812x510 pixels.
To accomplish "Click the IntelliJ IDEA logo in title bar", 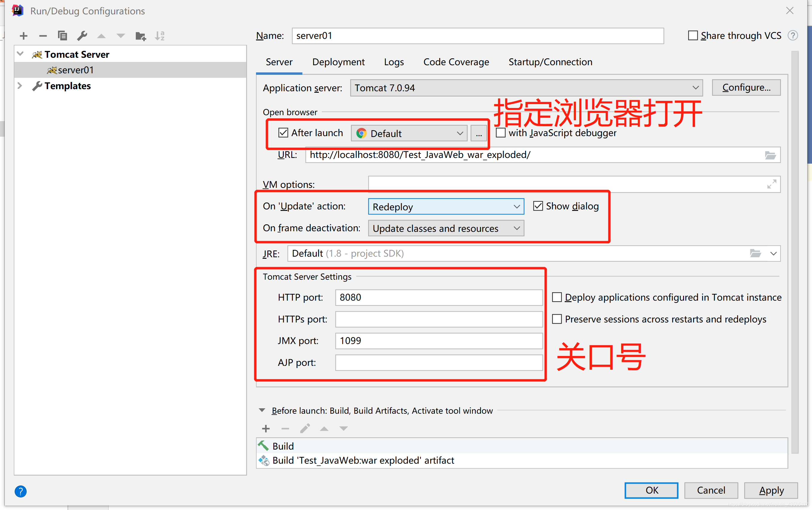I will coord(17,11).
